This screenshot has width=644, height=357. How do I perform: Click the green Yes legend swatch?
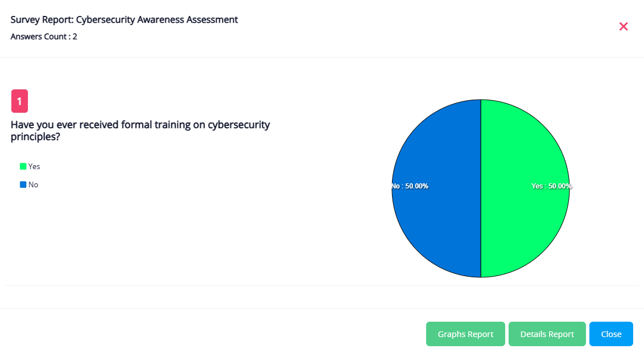(x=23, y=166)
